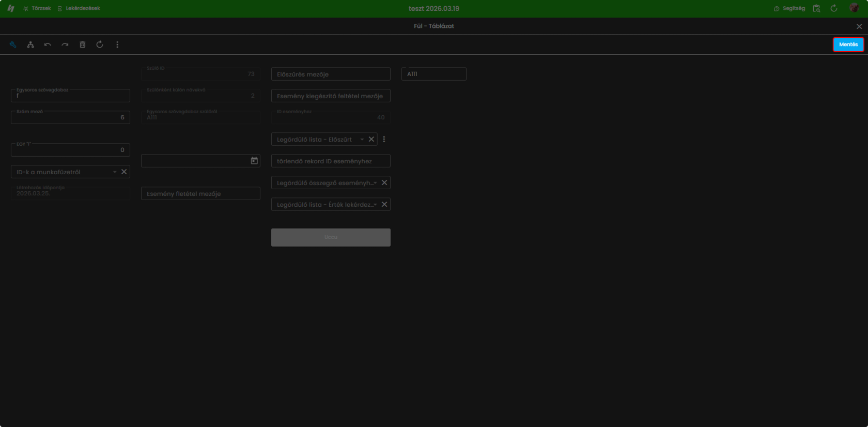The height and width of the screenshot is (427, 868).
Task: Click the Előszűrés mezője input field
Action: 331,74
